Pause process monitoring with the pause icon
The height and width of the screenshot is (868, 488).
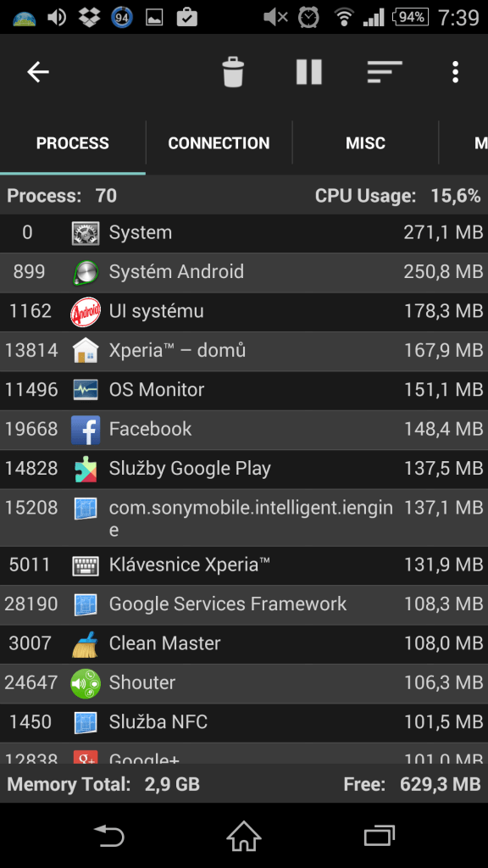pyautogui.click(x=308, y=72)
